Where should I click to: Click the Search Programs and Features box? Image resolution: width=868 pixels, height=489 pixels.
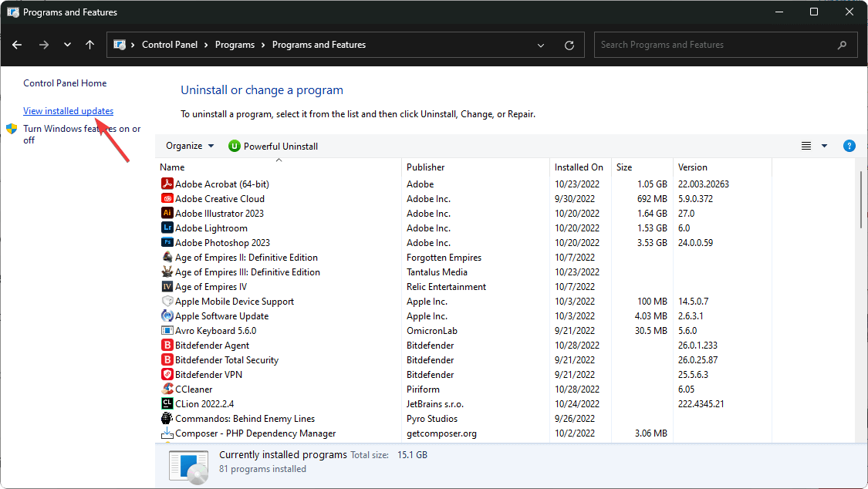pyautogui.click(x=718, y=45)
